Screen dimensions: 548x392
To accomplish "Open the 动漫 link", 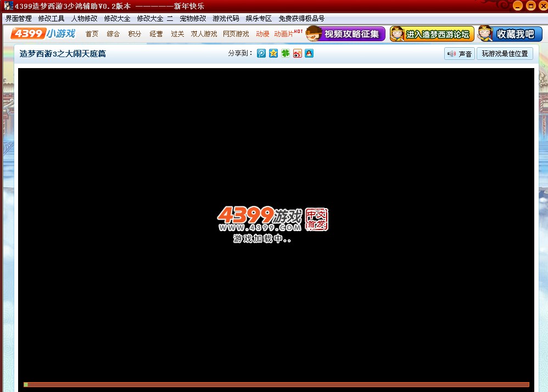I will [262, 34].
